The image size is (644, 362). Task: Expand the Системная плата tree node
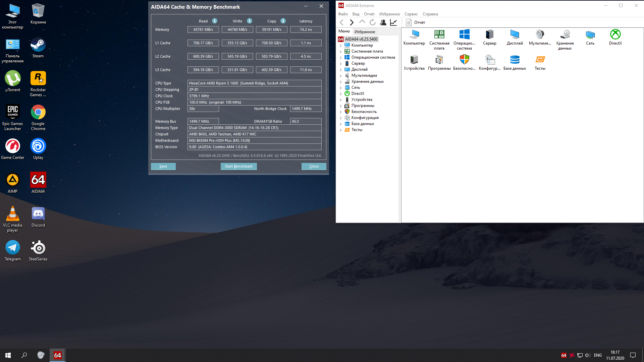click(341, 52)
